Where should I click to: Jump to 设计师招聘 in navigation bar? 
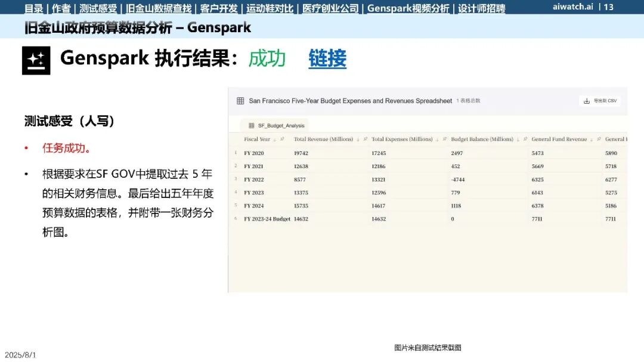[481, 8]
